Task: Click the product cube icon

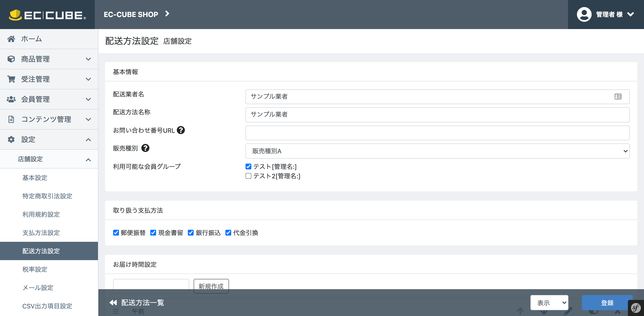Action: click(x=11, y=59)
